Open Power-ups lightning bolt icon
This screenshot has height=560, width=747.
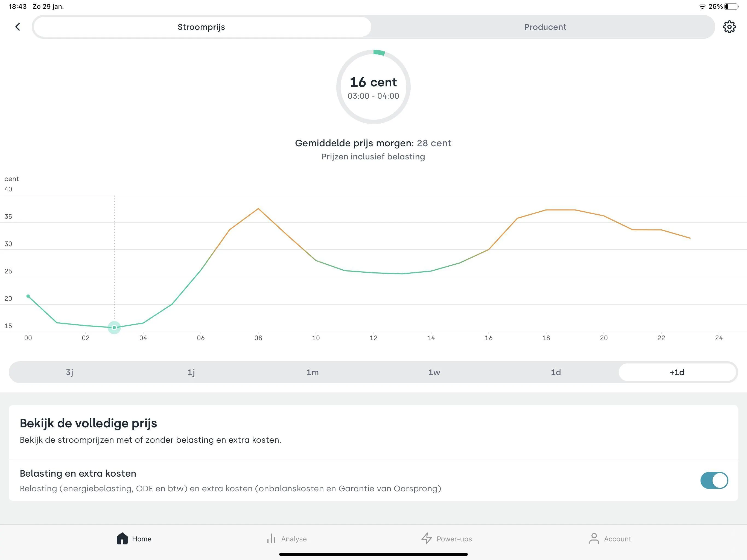point(427,538)
